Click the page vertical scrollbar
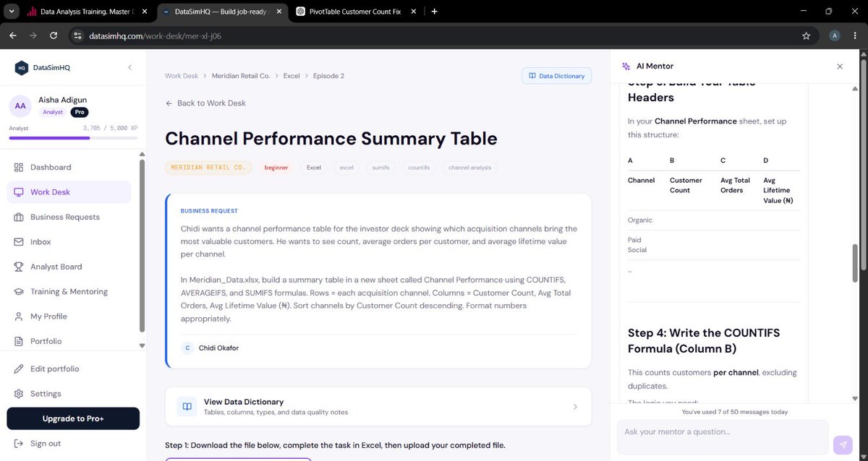Image resolution: width=868 pixels, height=461 pixels. pos(863,166)
